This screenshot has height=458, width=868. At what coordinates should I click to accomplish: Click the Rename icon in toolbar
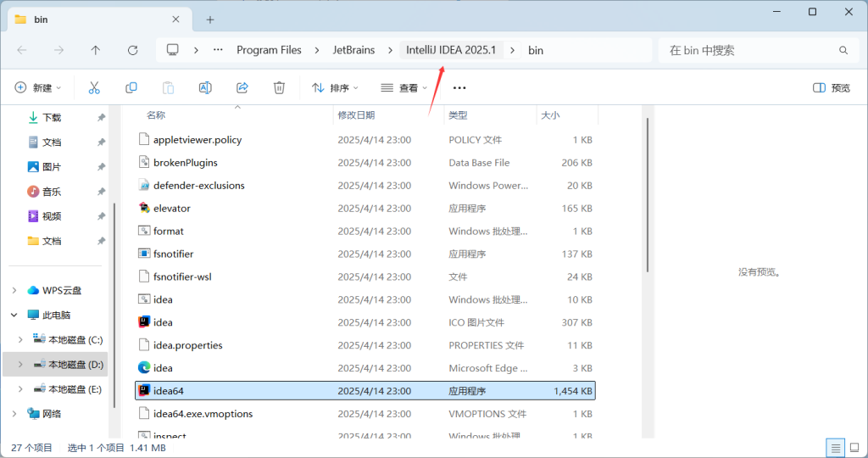(x=205, y=87)
